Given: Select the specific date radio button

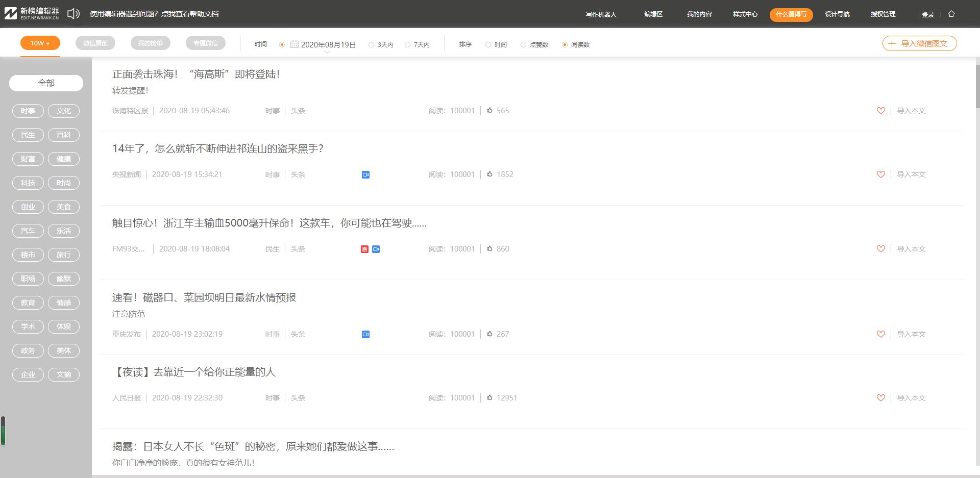Looking at the screenshot, I should (x=282, y=45).
